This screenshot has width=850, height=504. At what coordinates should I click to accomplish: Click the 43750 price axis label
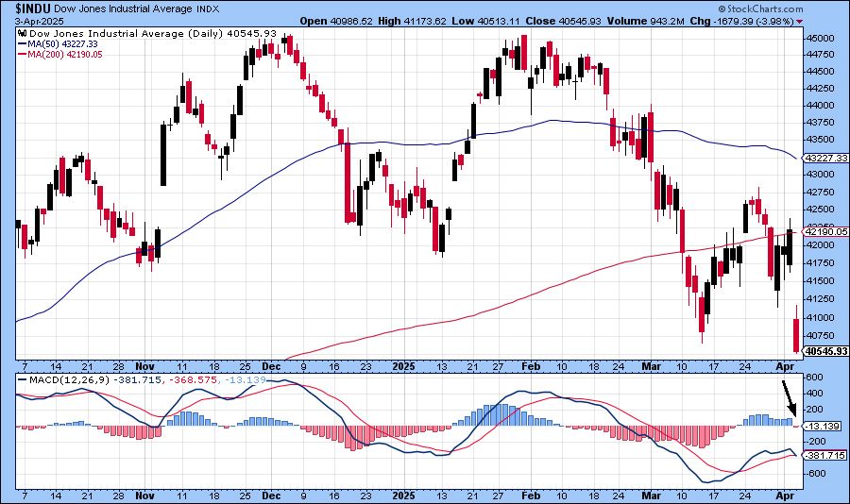coord(820,123)
